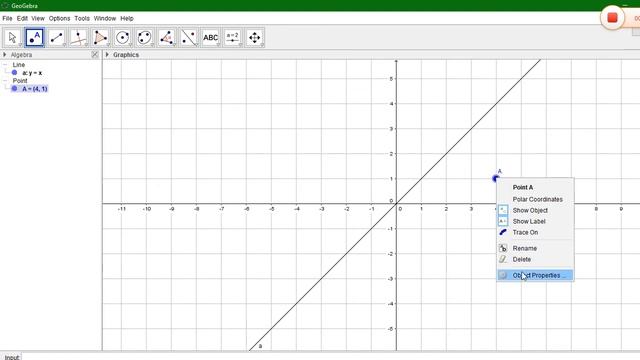Viewport: 640px width, 360px height.
Task: Select the Line through two points tool
Action: (57, 38)
